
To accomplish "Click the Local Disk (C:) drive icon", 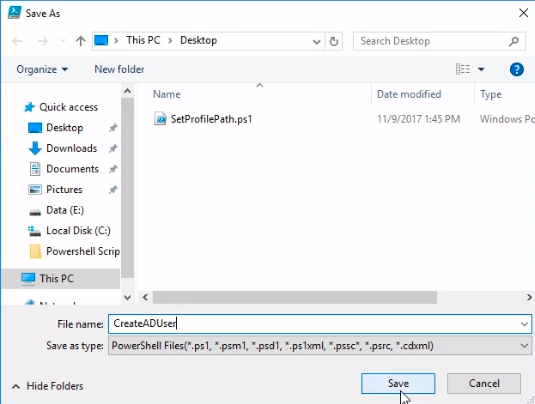I will 34,231.
